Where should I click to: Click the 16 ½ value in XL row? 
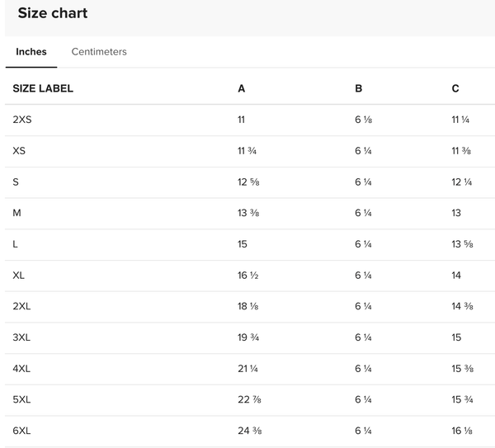click(248, 276)
